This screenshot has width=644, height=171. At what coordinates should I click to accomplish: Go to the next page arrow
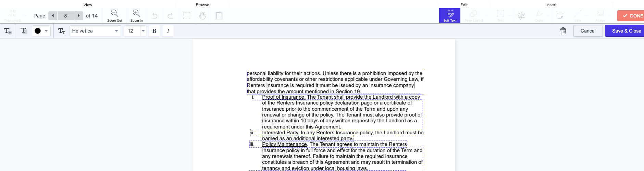pyautogui.click(x=79, y=16)
